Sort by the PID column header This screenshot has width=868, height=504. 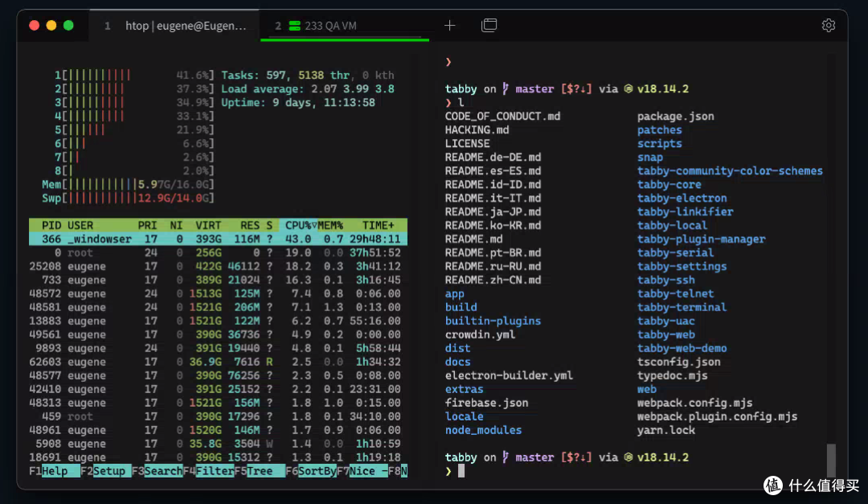click(x=51, y=225)
